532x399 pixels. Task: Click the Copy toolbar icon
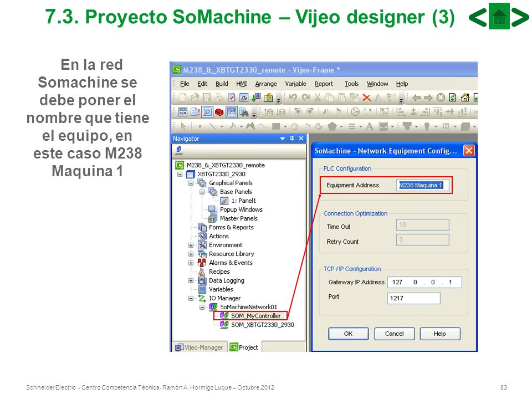[329, 98]
